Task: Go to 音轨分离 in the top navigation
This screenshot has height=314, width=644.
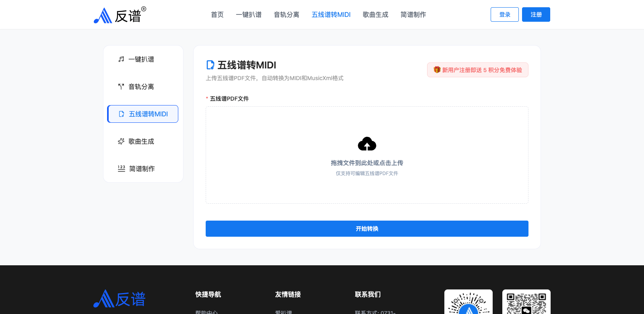Action: 287,14
